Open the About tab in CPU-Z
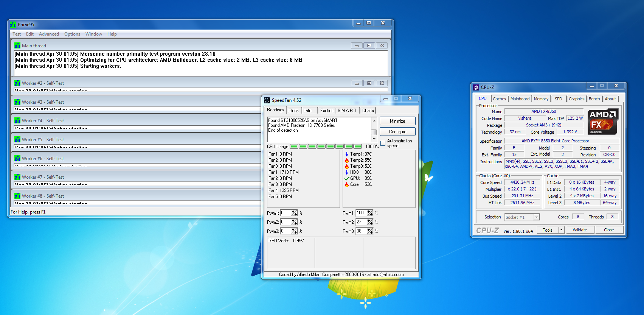644x315 pixels. tap(610, 99)
